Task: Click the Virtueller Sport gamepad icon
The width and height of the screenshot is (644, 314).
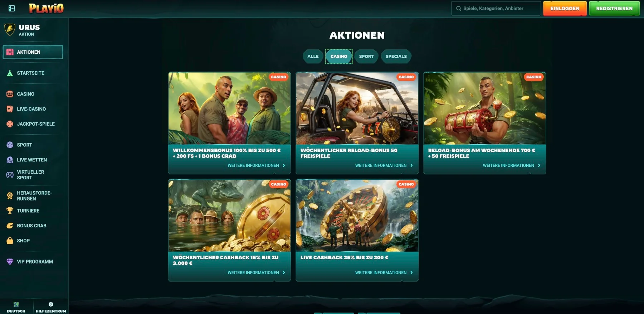Action: point(10,175)
